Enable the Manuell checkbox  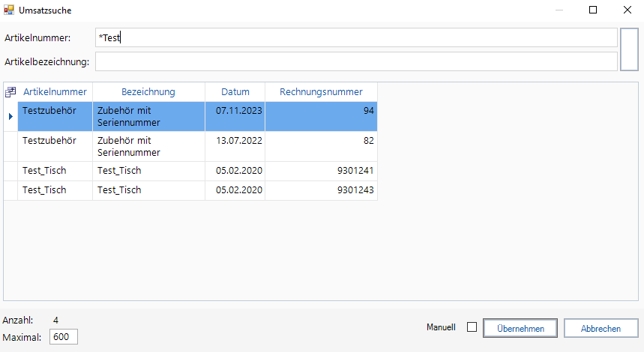point(472,327)
